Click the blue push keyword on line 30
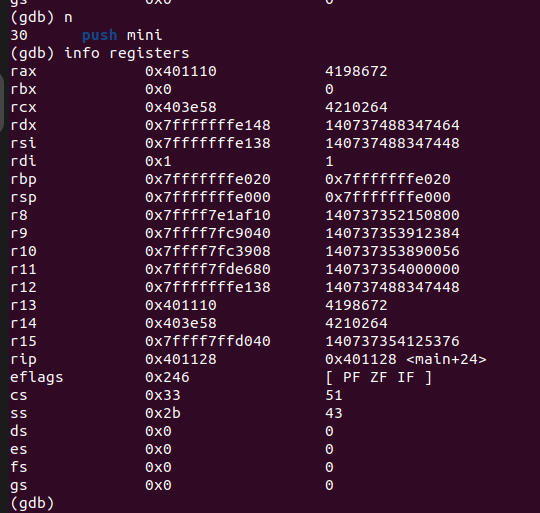Viewport: 540px width, 513px height. click(100, 35)
